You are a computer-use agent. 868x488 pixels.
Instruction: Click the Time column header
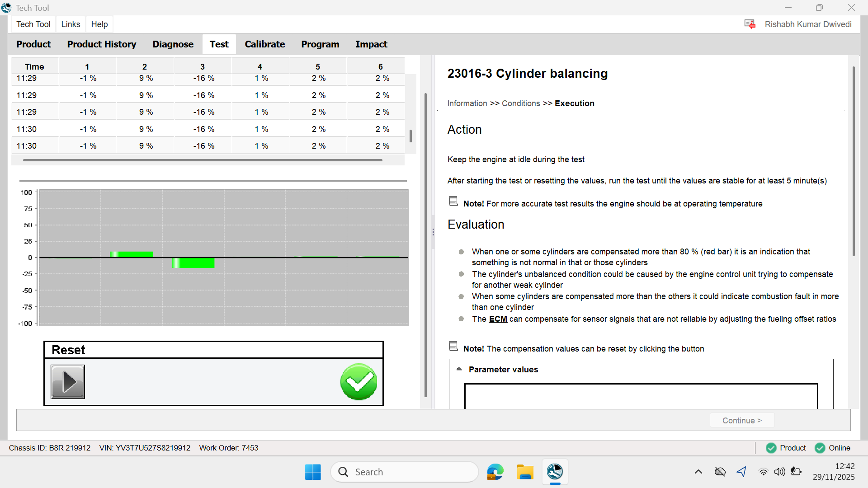(x=34, y=66)
